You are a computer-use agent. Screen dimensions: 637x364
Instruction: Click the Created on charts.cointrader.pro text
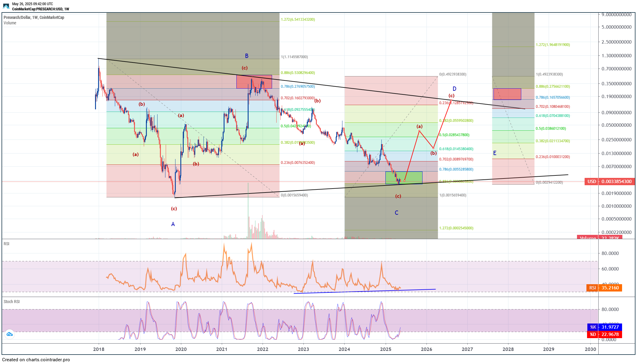coord(36,360)
